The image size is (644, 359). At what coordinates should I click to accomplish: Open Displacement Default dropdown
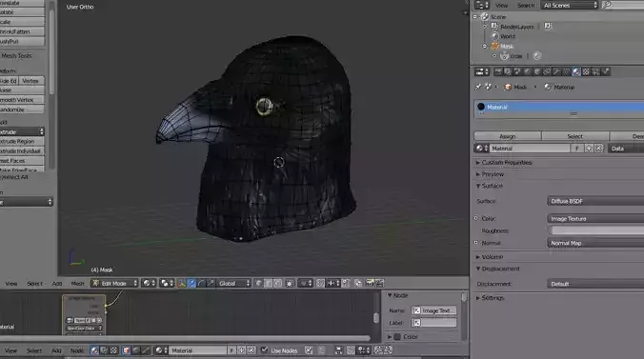click(x=595, y=284)
